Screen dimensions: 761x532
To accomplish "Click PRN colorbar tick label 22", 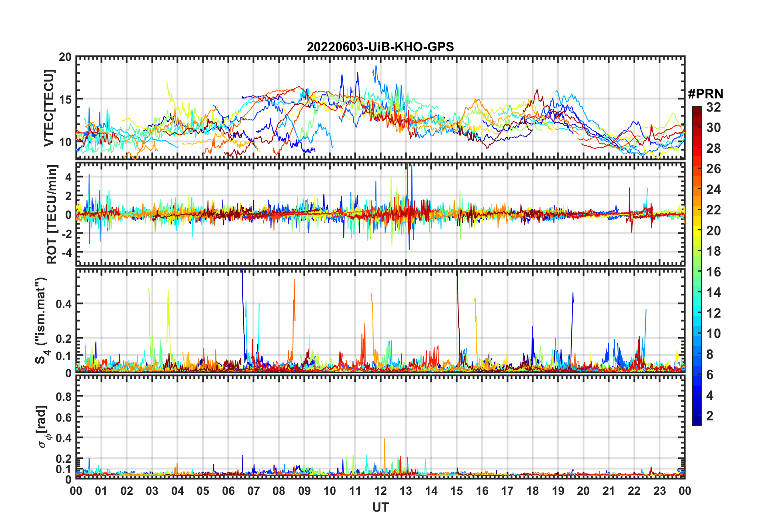I will tap(713, 210).
